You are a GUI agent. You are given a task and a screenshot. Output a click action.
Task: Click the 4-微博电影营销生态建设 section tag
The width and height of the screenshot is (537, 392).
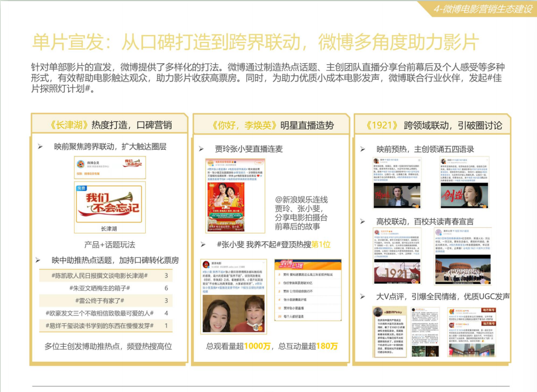[483, 9]
